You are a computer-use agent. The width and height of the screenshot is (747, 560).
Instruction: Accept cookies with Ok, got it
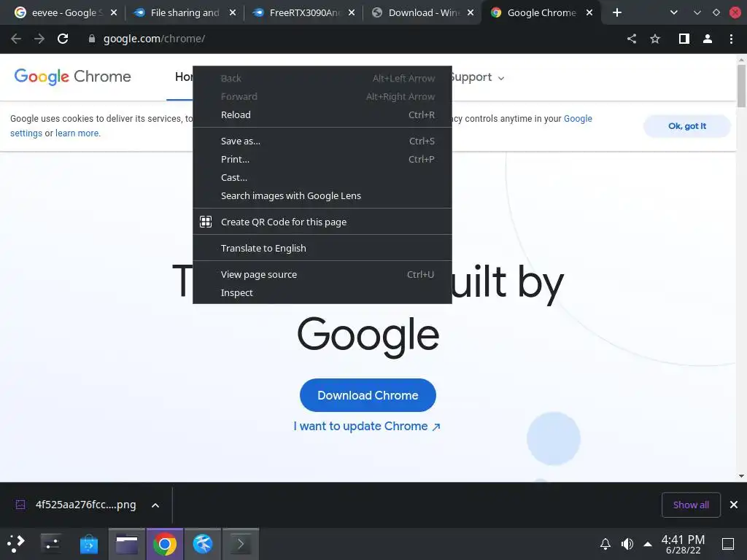point(687,126)
